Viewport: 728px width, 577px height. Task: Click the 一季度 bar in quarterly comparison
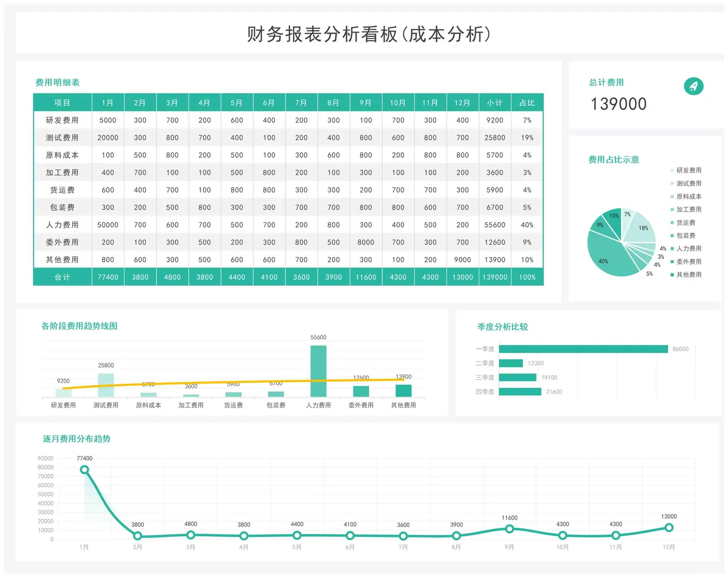(x=583, y=349)
